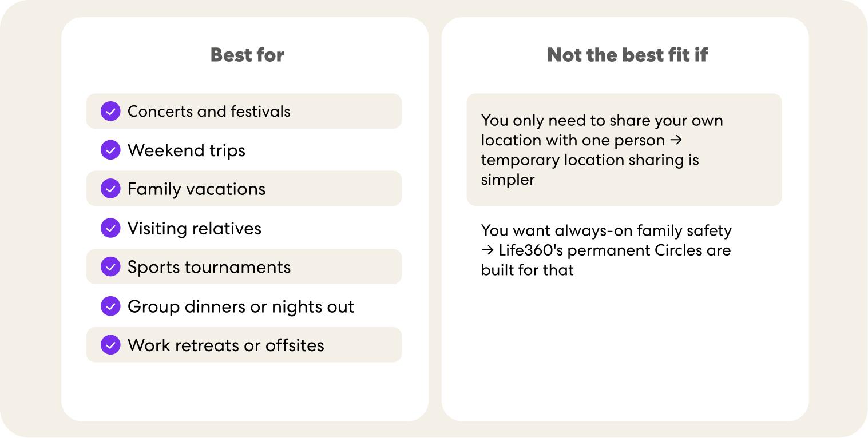Screen dimensions: 868x438
Task: Tap the Sports tournaments checkmark icon
Action: point(110,267)
